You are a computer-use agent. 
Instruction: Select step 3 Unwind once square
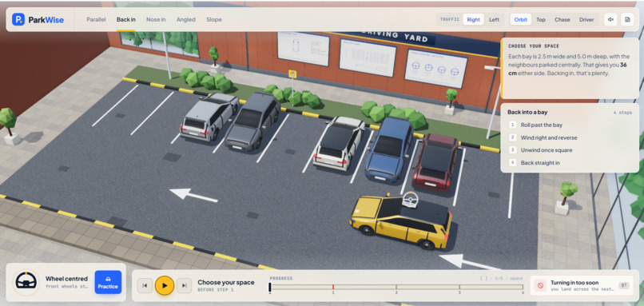click(570, 150)
